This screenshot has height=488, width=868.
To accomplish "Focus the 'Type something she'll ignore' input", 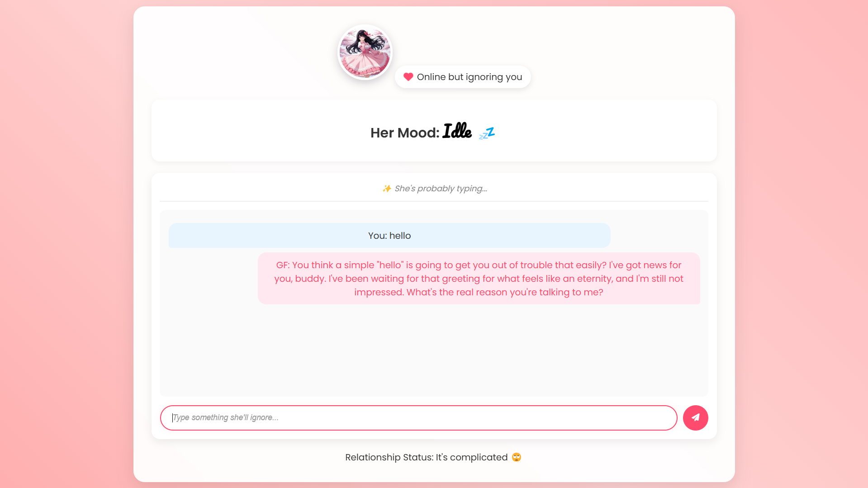I will [418, 417].
